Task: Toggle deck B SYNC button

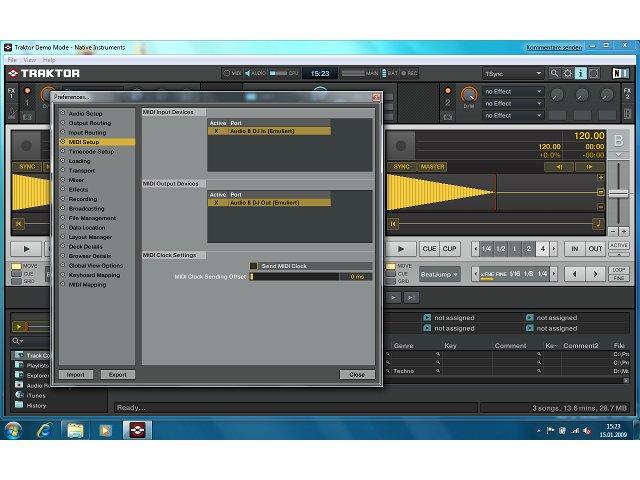Action: pyautogui.click(x=402, y=167)
